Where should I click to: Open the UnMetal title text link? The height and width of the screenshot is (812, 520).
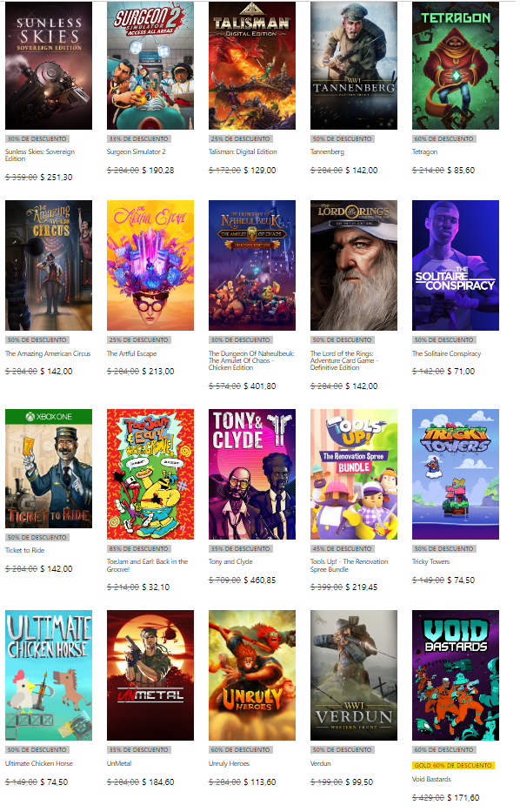[119, 764]
